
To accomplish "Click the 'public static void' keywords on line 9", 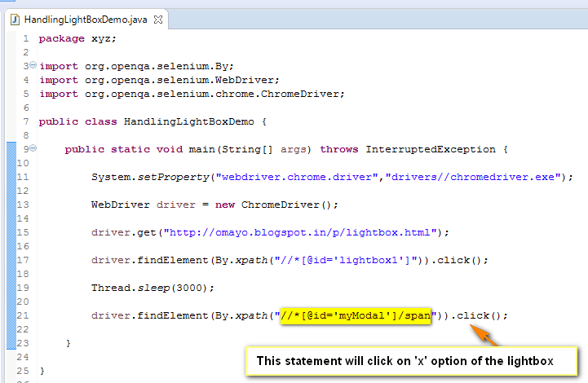I will pyautogui.click(x=123, y=149).
